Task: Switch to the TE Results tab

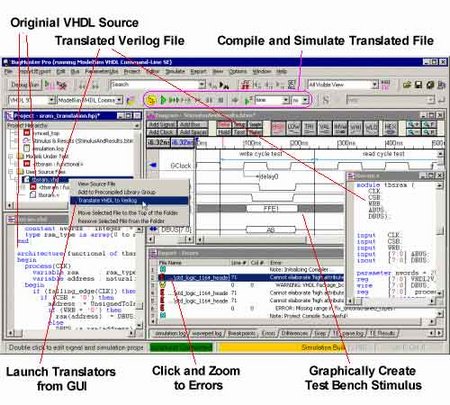Action: [x=382, y=333]
